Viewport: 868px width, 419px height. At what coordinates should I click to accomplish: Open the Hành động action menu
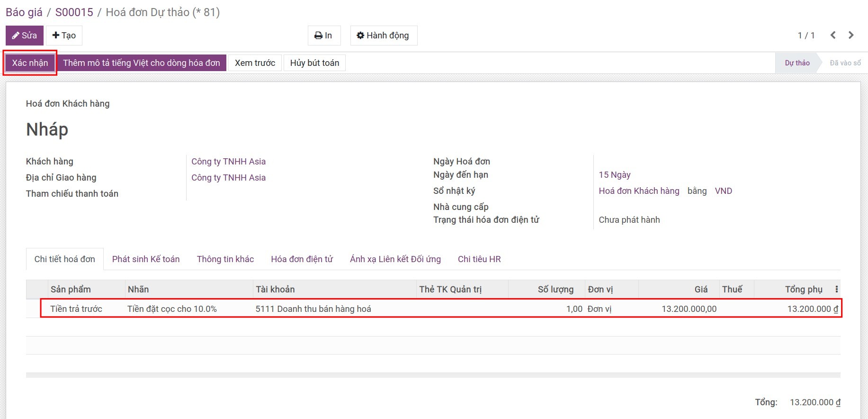[384, 36]
